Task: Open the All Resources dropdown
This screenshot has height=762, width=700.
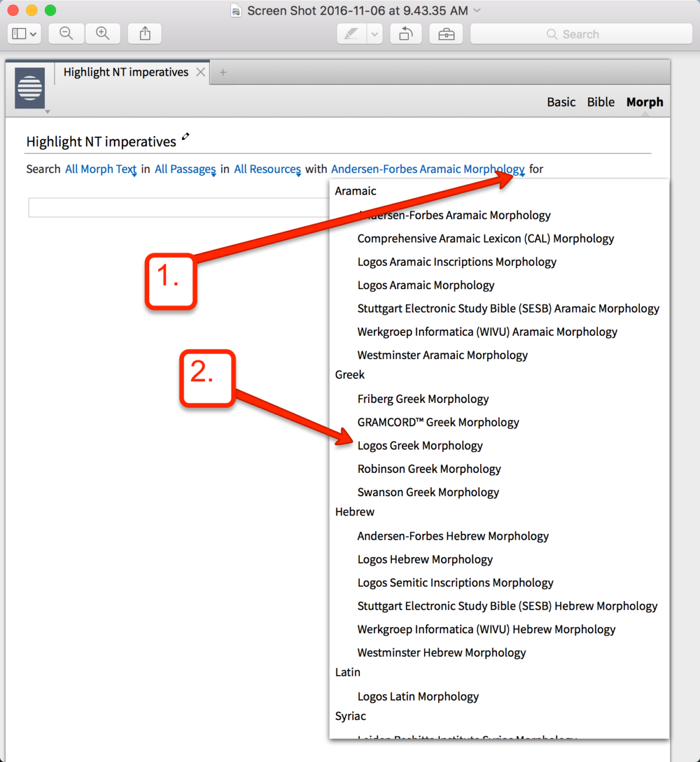Action: 267,169
